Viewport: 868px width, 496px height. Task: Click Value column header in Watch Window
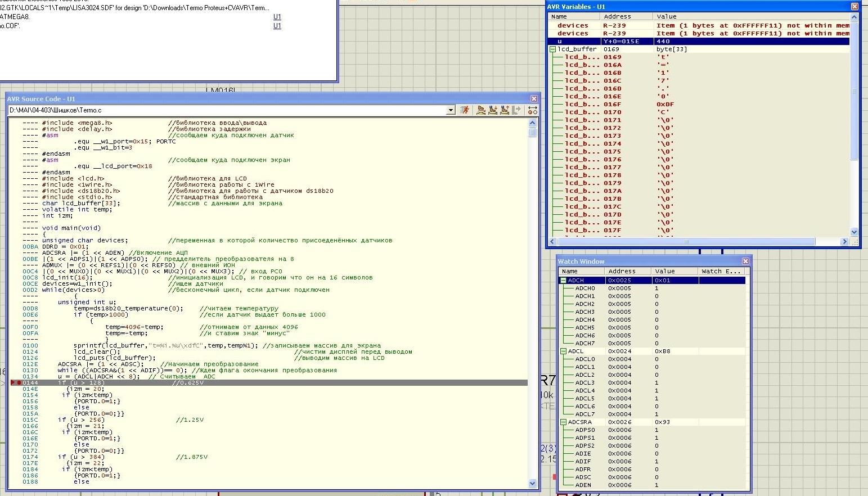[664, 271]
